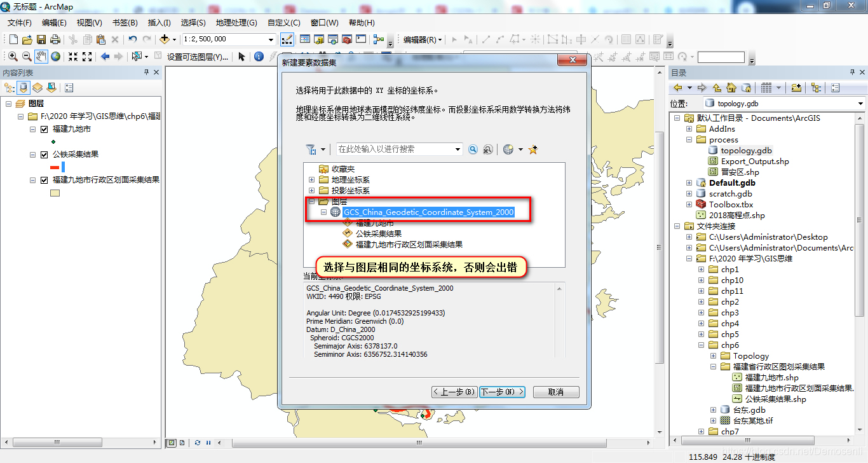Open the 视图(V) menu
The image size is (868, 463).
coord(90,23)
